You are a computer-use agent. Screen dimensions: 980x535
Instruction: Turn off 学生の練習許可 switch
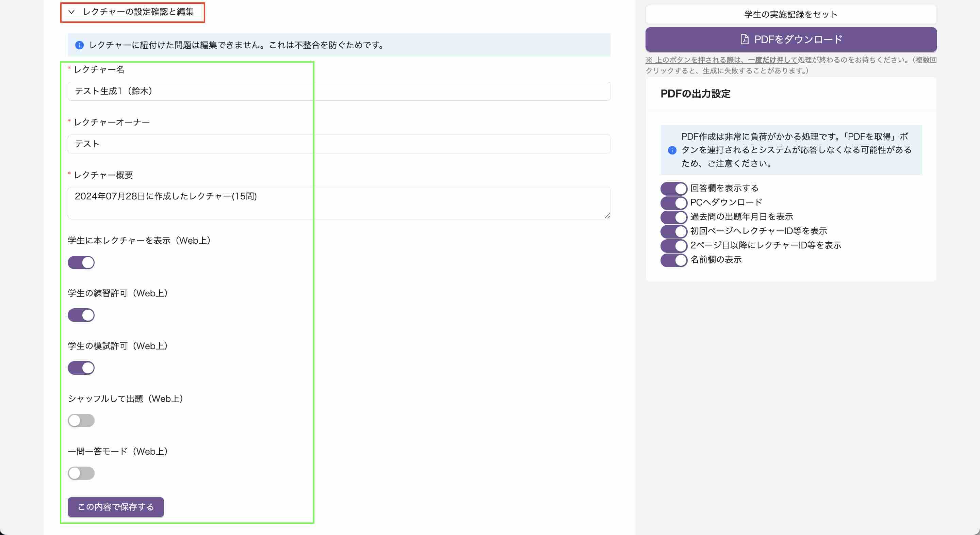[x=81, y=315]
